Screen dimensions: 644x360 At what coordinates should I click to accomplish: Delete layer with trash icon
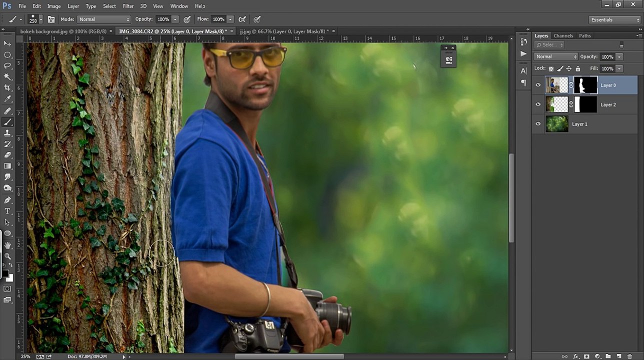[x=629, y=356]
